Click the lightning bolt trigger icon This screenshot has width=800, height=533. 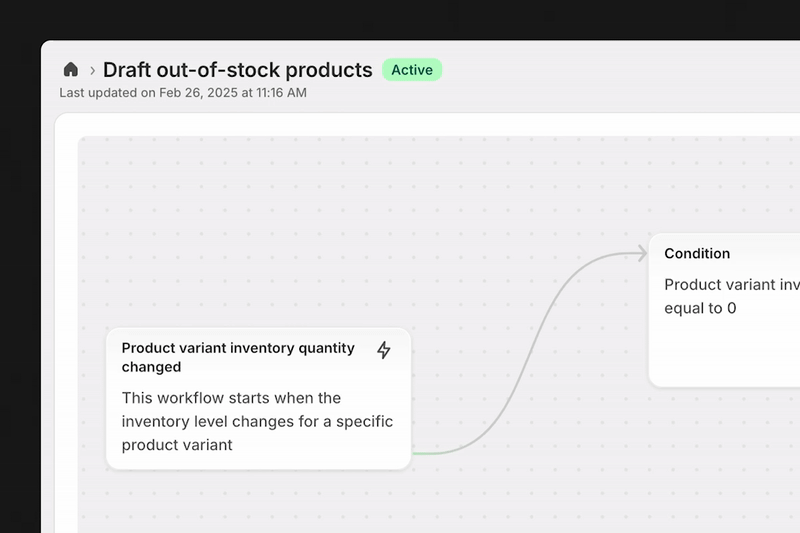point(384,350)
